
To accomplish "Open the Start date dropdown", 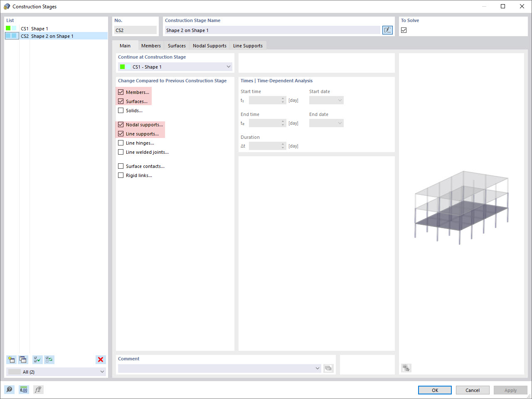I will [x=326, y=100].
